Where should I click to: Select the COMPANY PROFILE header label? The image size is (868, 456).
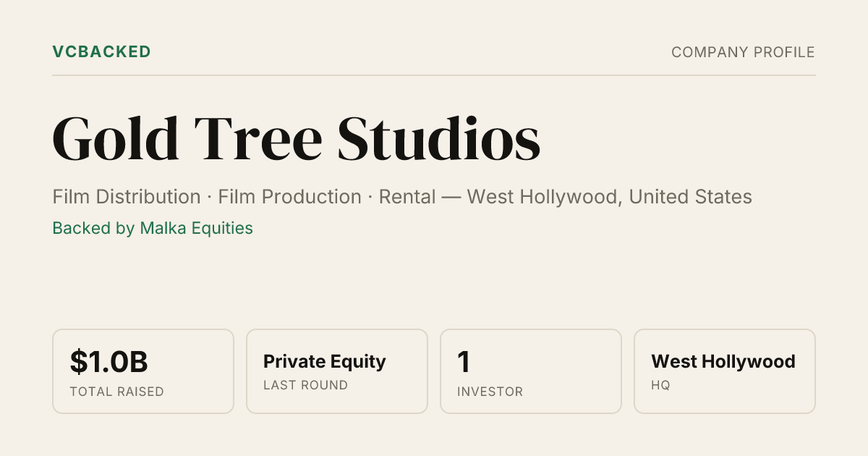pos(743,52)
